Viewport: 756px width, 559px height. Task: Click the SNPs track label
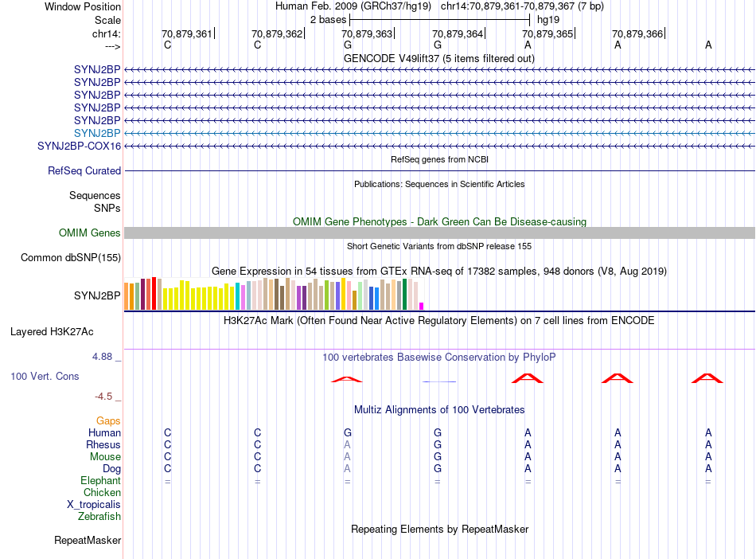click(107, 208)
